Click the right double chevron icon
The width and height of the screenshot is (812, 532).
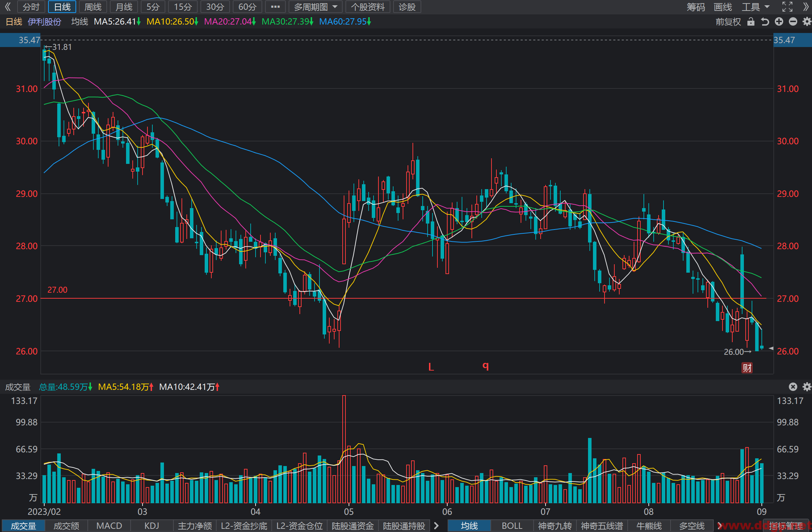(x=806, y=7)
